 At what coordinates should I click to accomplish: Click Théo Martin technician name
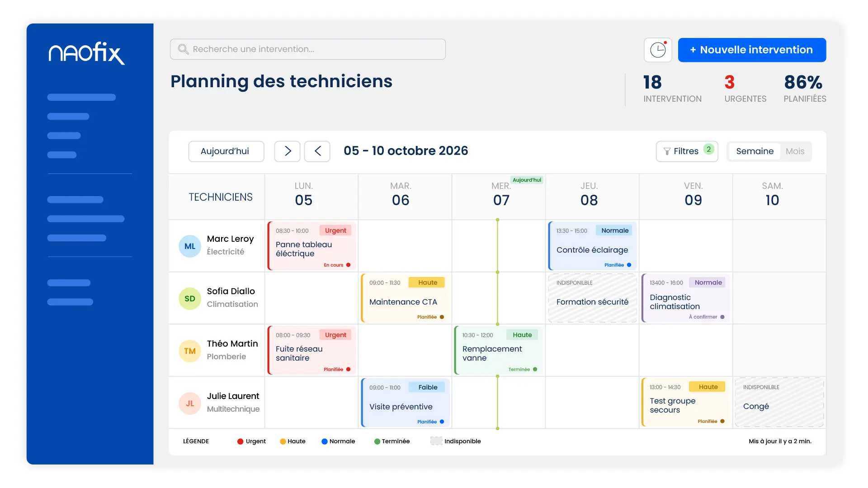232,343
